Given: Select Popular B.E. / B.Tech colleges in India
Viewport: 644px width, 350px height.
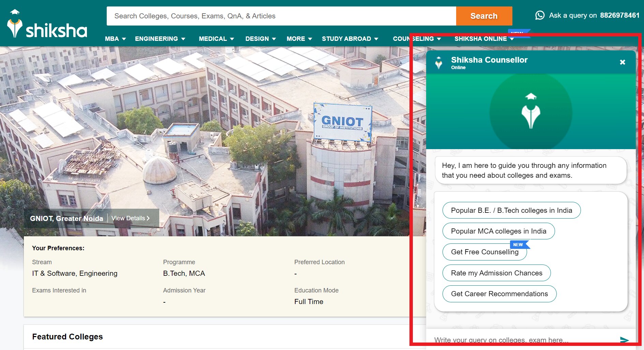Looking at the screenshot, I should 511,210.
